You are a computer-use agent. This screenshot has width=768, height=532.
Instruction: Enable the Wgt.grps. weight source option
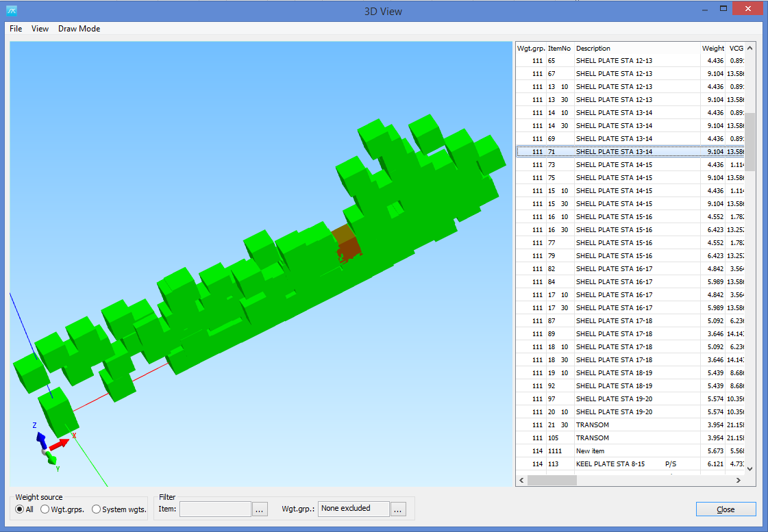[44, 509]
